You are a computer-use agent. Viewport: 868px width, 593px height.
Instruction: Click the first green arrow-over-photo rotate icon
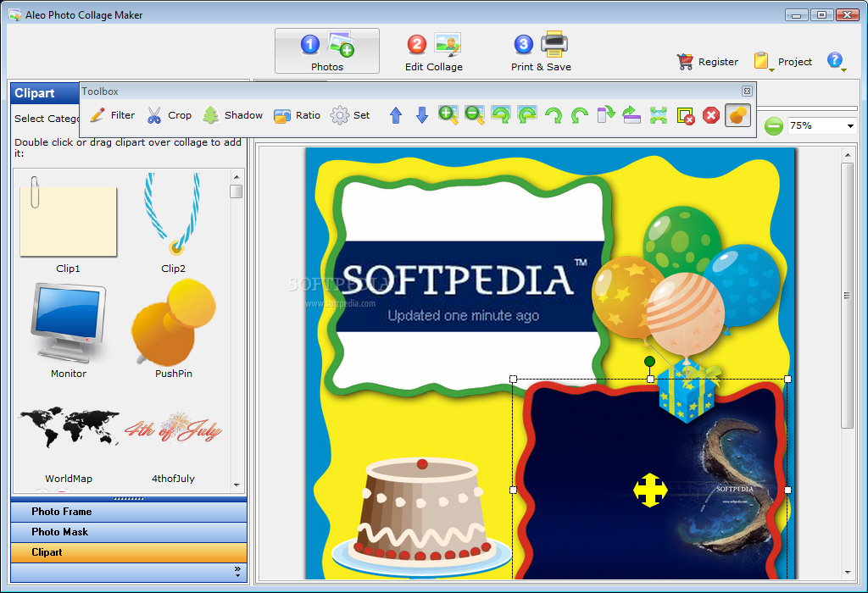(x=501, y=115)
